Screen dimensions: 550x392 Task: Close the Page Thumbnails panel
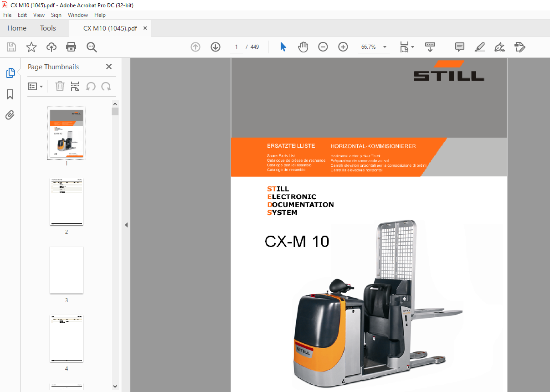109,67
